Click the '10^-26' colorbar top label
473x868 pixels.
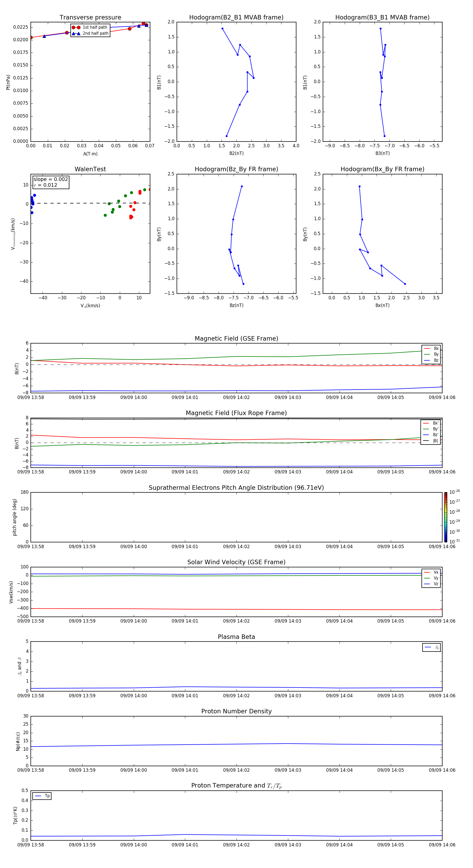[x=455, y=492]
